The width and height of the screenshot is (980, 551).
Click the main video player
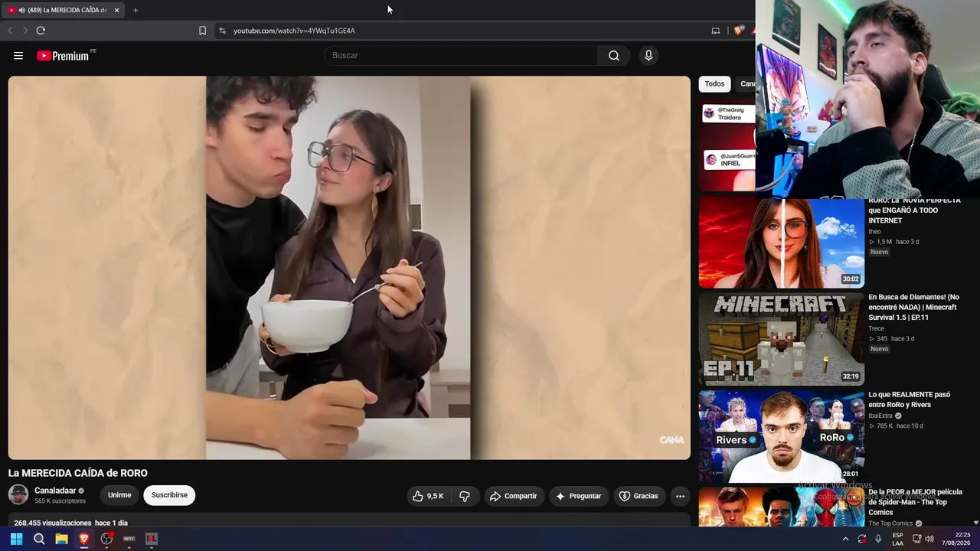pos(349,268)
